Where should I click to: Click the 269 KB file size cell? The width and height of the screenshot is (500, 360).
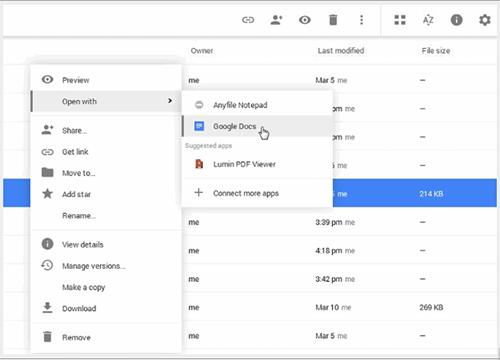[431, 307]
